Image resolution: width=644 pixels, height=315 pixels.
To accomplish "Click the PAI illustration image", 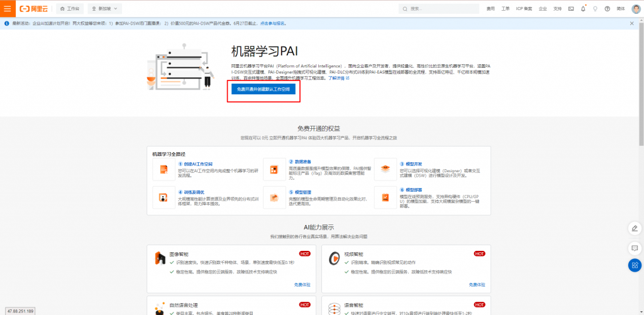I will click(x=182, y=67).
